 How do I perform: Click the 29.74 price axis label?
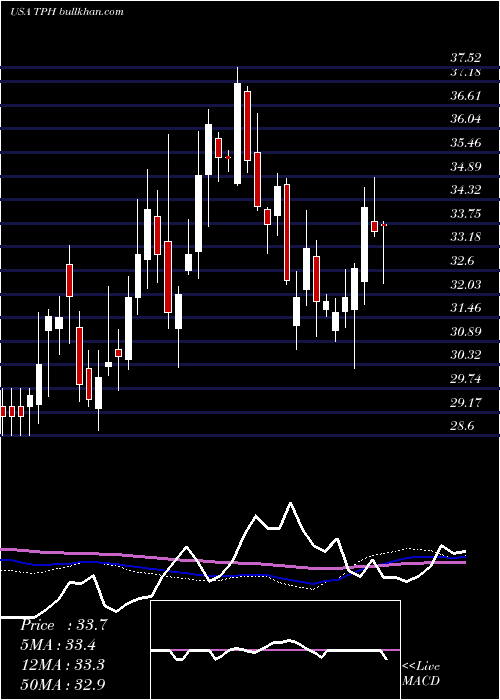[466, 379]
